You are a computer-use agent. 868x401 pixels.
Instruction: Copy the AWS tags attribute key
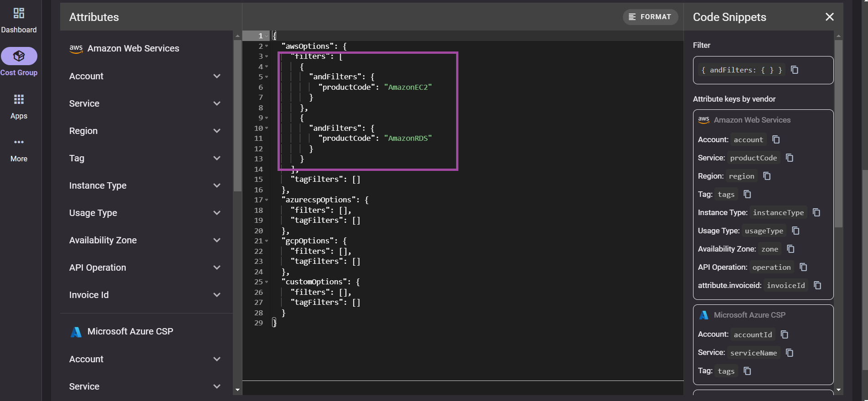pos(747,194)
